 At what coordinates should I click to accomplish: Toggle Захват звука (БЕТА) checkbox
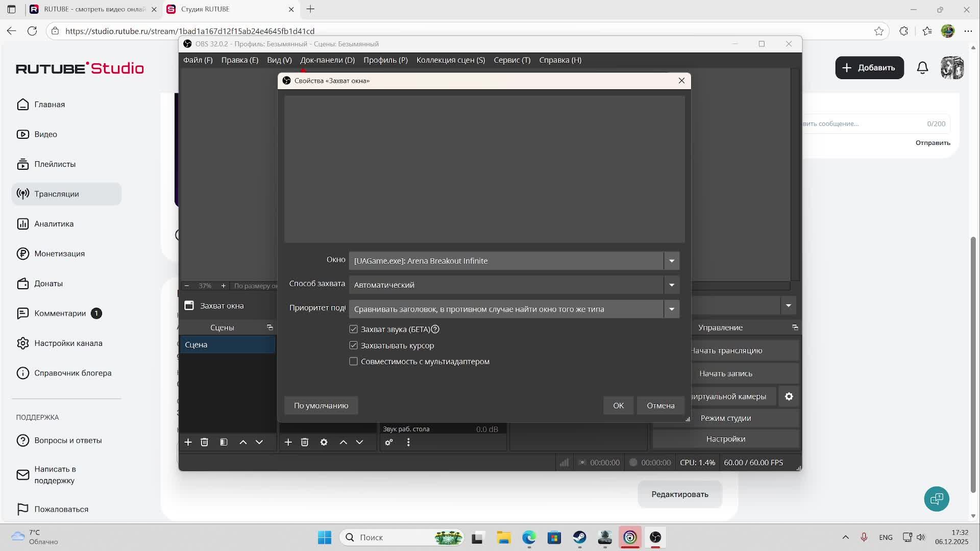(x=354, y=330)
